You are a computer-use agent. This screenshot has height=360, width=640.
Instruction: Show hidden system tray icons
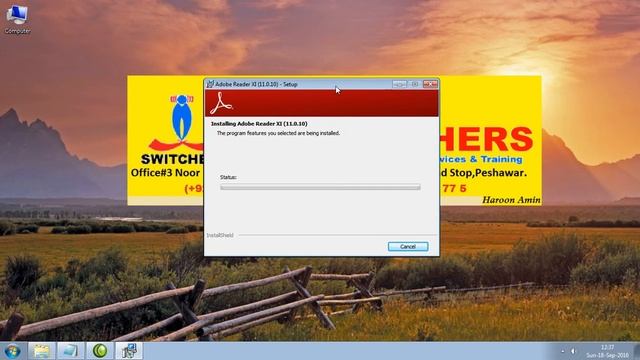[x=562, y=351]
